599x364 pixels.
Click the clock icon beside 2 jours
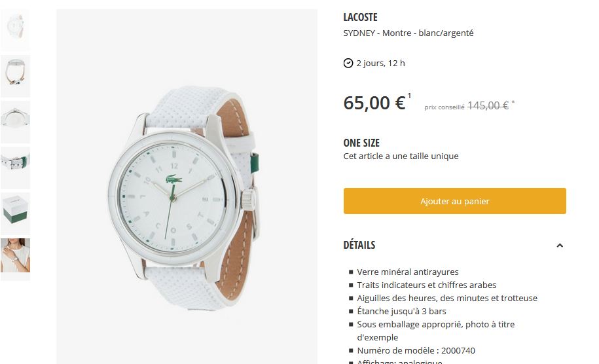tap(348, 63)
